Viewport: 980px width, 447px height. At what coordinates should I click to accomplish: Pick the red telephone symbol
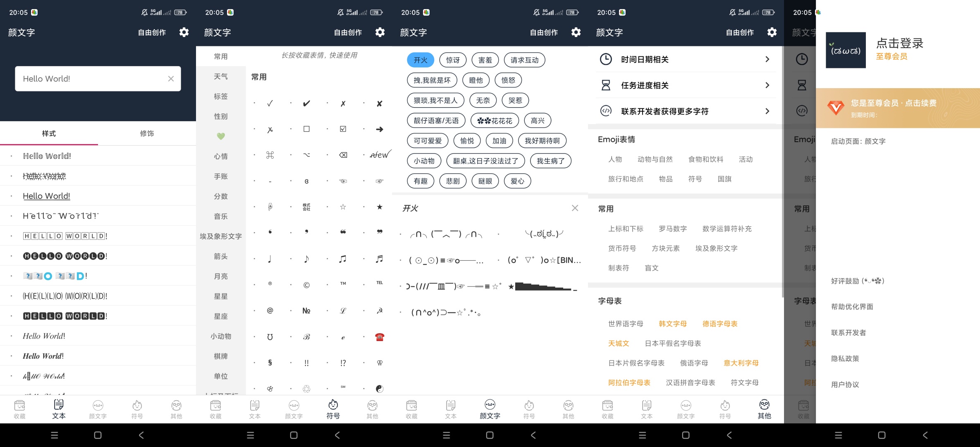[x=380, y=337]
